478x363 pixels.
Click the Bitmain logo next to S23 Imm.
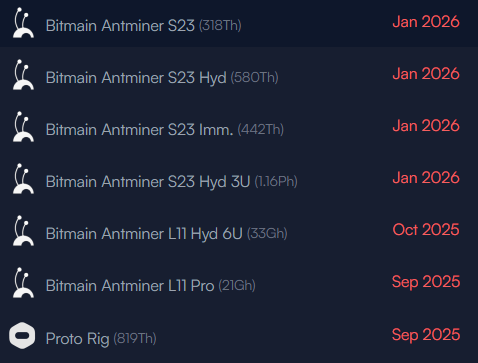[23, 127]
